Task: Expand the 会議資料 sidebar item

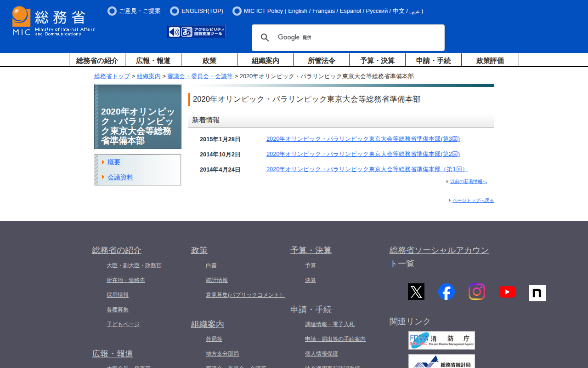Action: [x=120, y=177]
